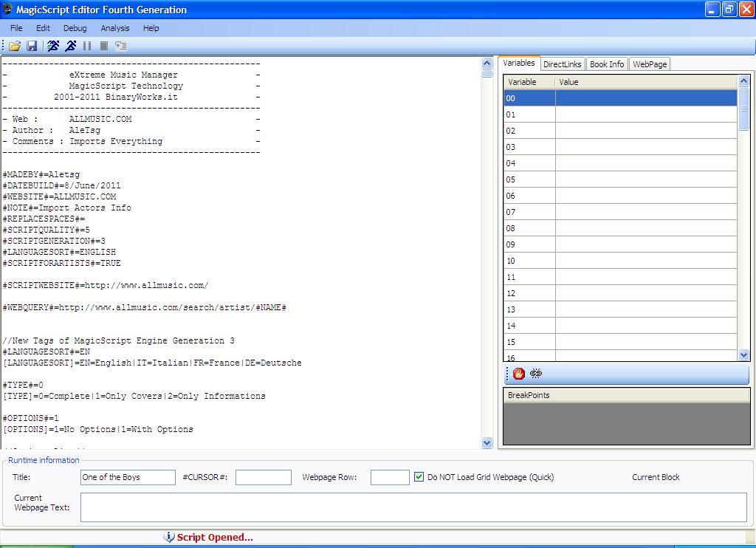Uncheck Do NOT Load Grid Webpage option

[418, 477]
